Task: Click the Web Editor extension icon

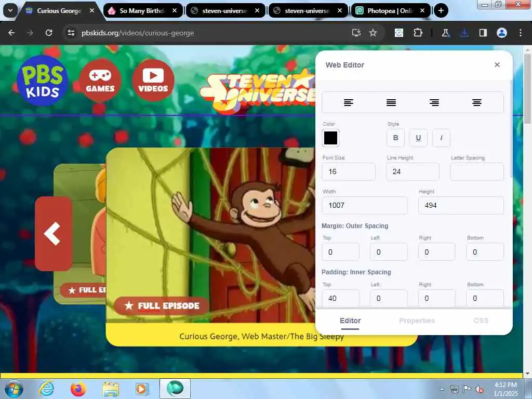Action: [x=399, y=33]
